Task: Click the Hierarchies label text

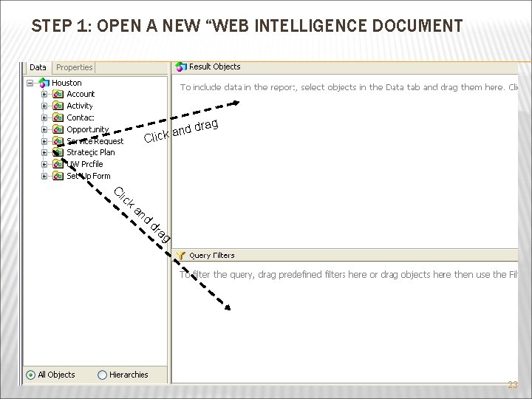Action: (x=129, y=375)
